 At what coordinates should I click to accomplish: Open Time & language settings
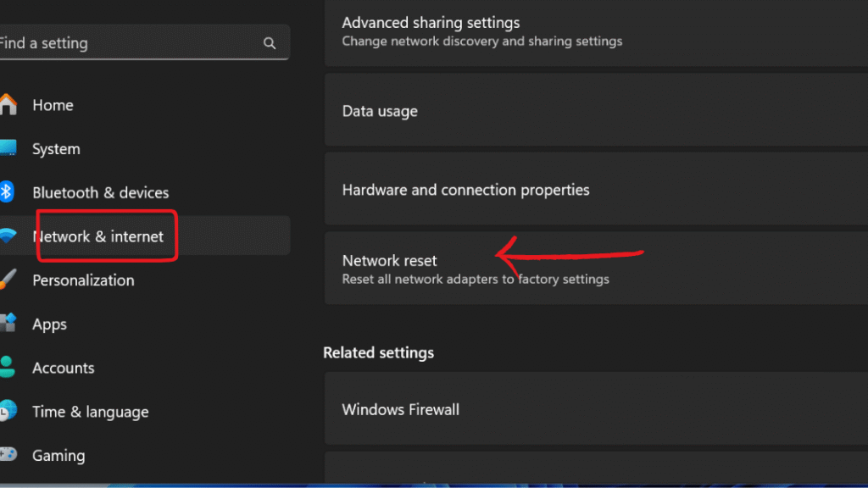click(x=145, y=411)
